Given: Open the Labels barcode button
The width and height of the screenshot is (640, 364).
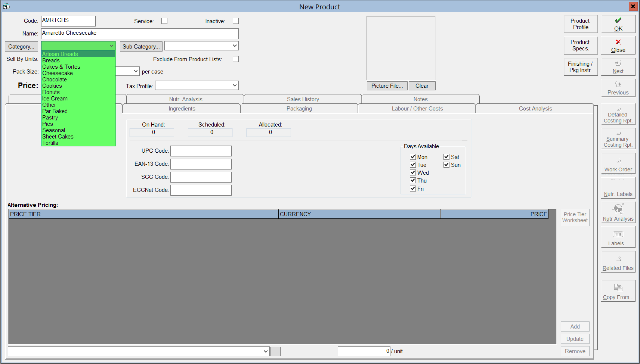Looking at the screenshot, I should click(x=618, y=237).
